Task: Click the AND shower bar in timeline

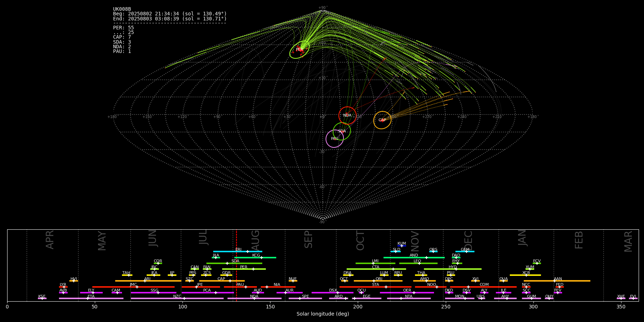Action: (x=414, y=257)
